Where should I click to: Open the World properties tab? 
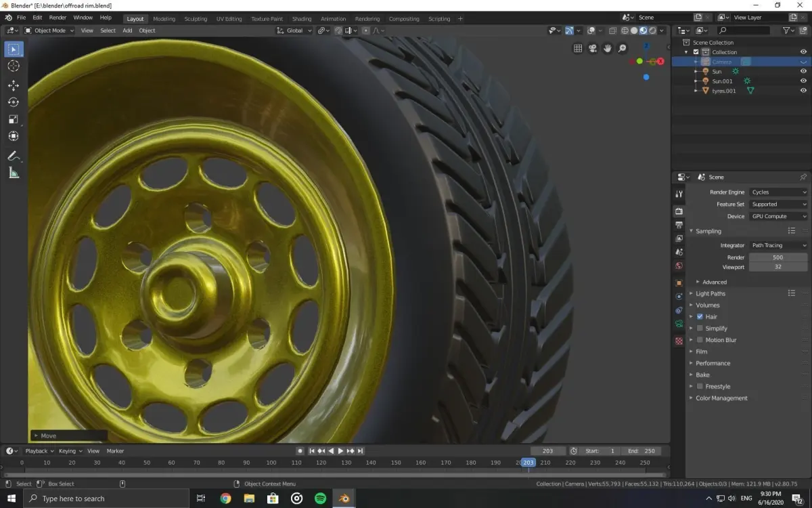coord(679,266)
